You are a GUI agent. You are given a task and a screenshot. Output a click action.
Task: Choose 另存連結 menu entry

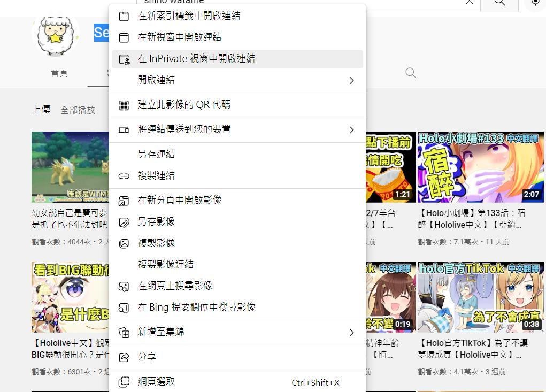[237, 154]
